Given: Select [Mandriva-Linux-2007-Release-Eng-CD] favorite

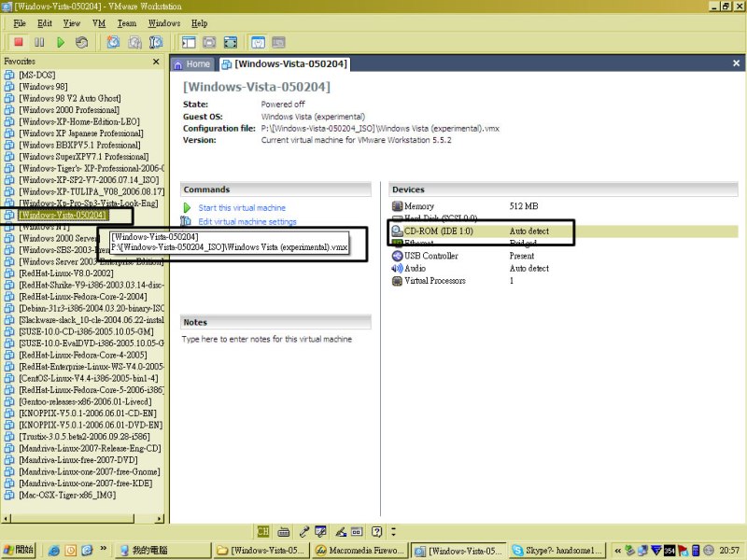Looking at the screenshot, I should tap(90, 448).
